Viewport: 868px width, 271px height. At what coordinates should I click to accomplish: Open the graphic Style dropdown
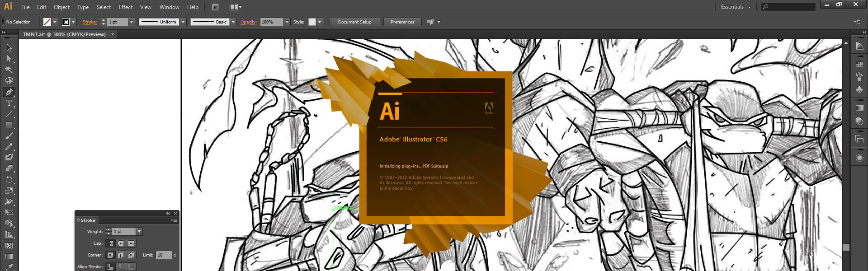tap(320, 22)
